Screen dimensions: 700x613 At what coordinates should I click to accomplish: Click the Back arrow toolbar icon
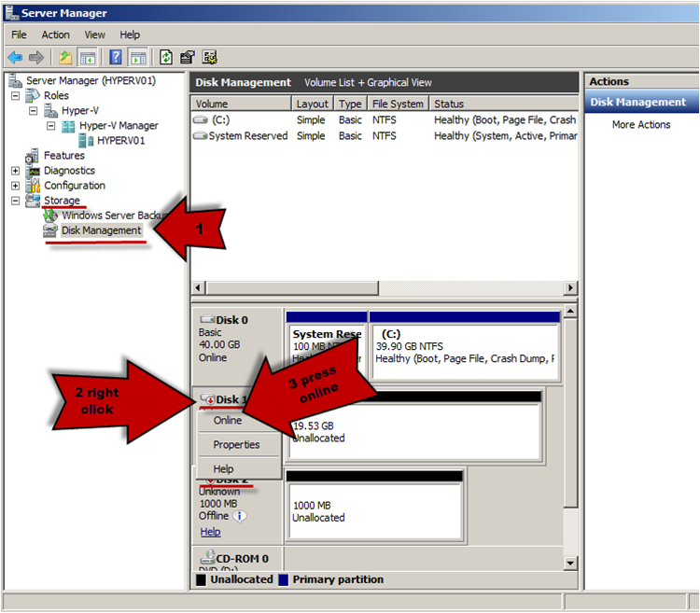coord(15,57)
